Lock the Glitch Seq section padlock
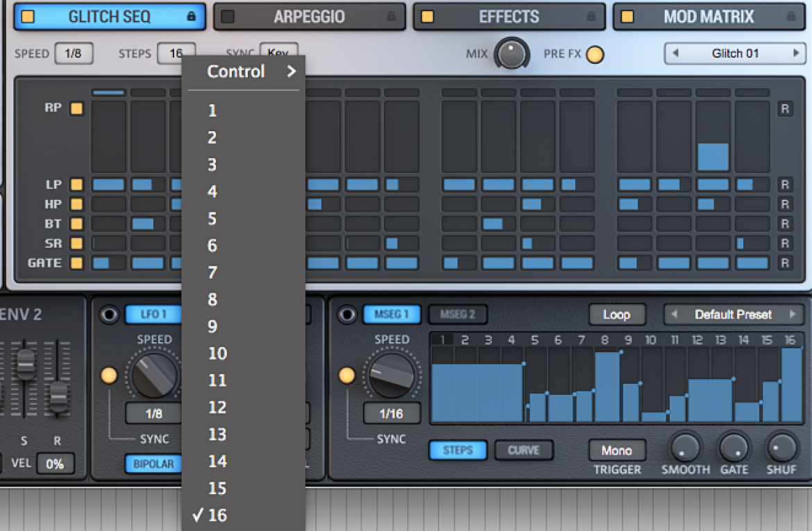This screenshot has height=531, width=812. pos(191,17)
